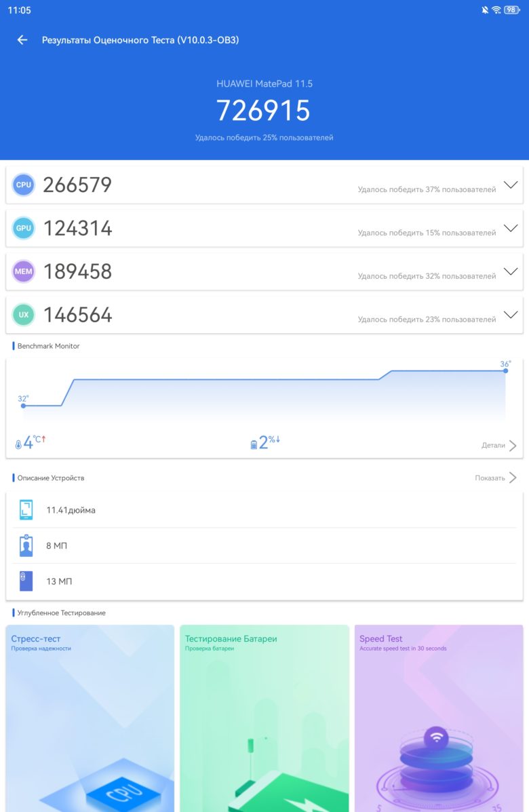This screenshot has width=529, height=812.
Task: Tap the screen size icon
Action: point(26,509)
